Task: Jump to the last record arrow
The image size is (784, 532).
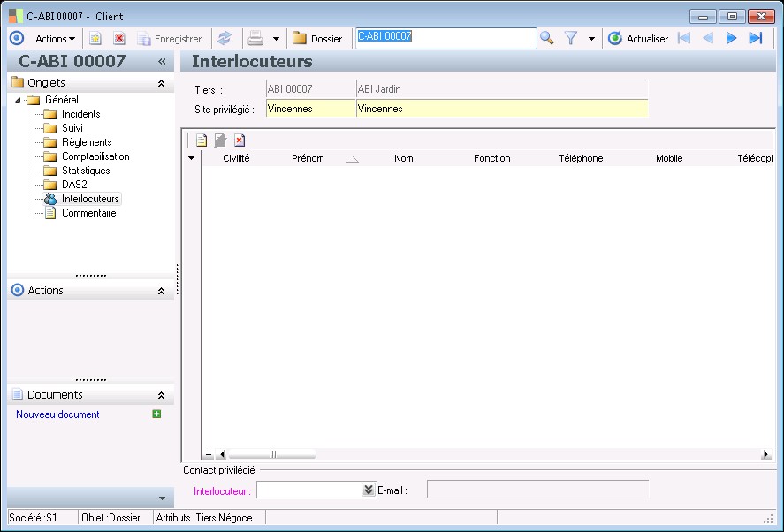Action: coord(755,38)
